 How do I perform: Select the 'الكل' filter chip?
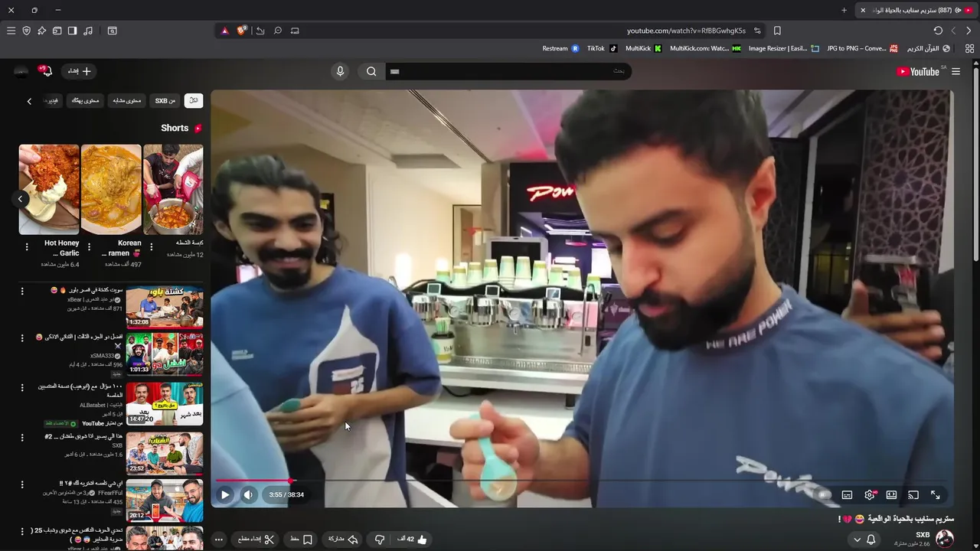tap(194, 100)
